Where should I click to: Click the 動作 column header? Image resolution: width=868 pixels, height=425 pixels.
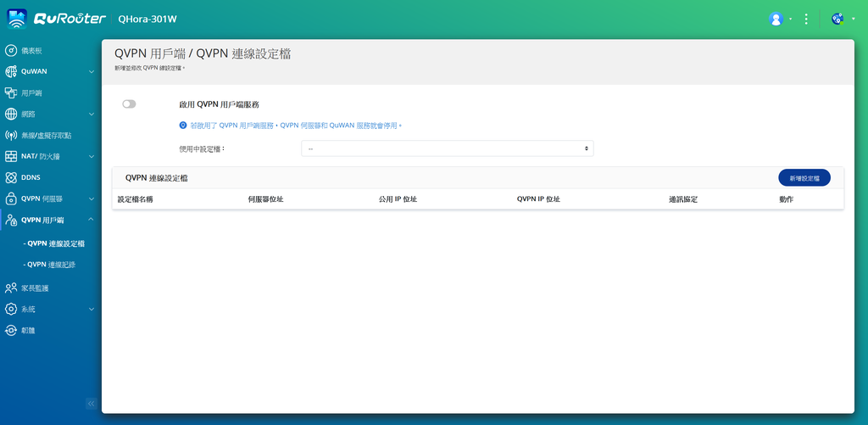[x=786, y=199]
